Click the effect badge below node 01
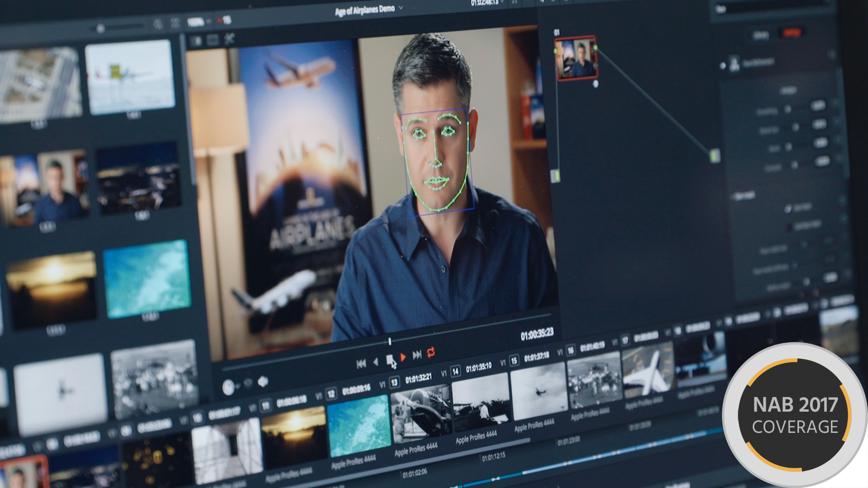Screen dimensions: 868x488 pyautogui.click(x=595, y=84)
